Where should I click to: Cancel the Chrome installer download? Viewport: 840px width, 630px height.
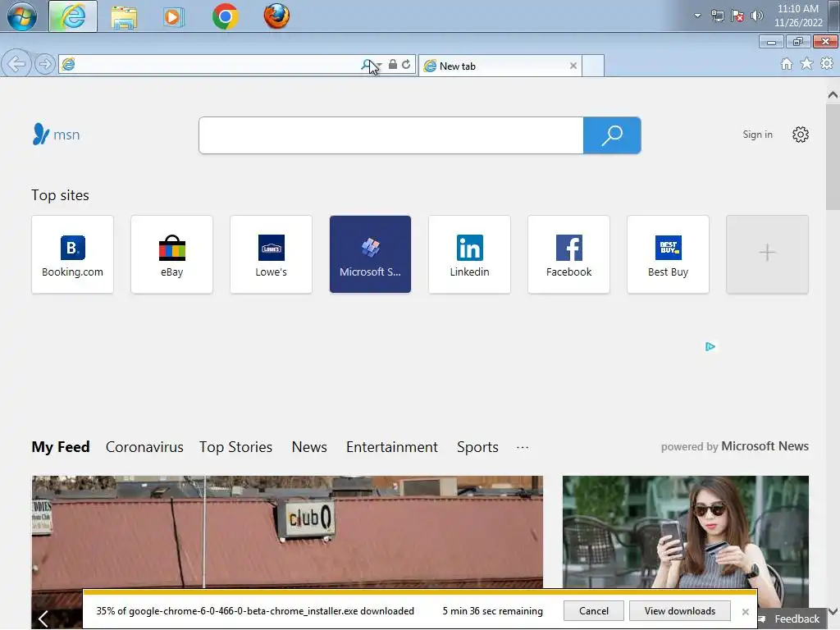(x=594, y=610)
